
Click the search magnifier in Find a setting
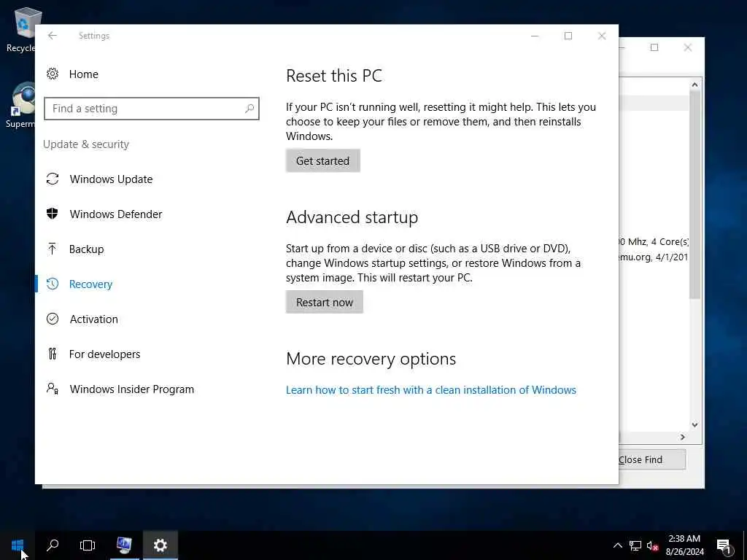tap(249, 109)
